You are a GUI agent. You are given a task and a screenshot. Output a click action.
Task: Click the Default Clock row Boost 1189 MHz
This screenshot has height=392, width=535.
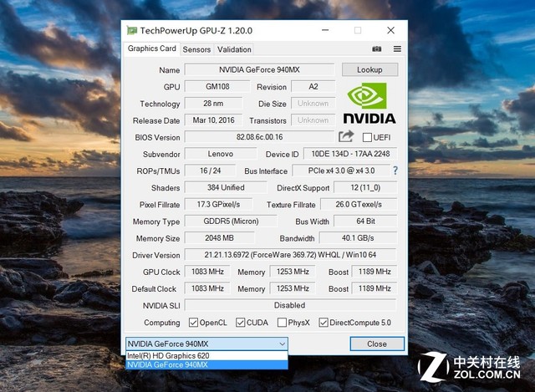tap(374, 288)
